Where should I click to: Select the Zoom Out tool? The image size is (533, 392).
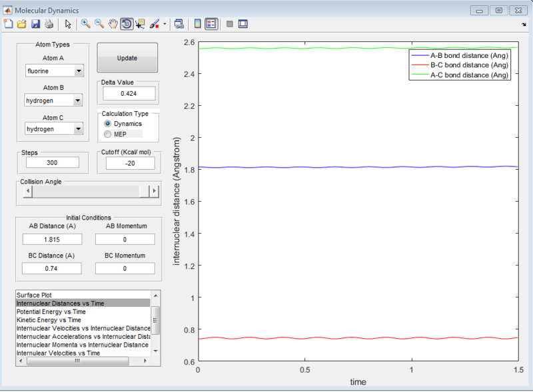tap(99, 23)
